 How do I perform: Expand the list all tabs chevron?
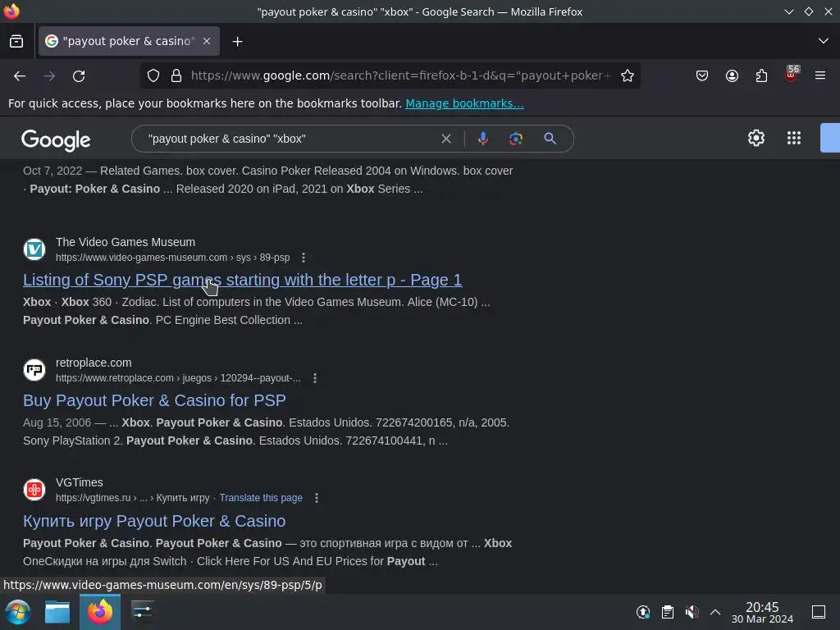point(824,41)
